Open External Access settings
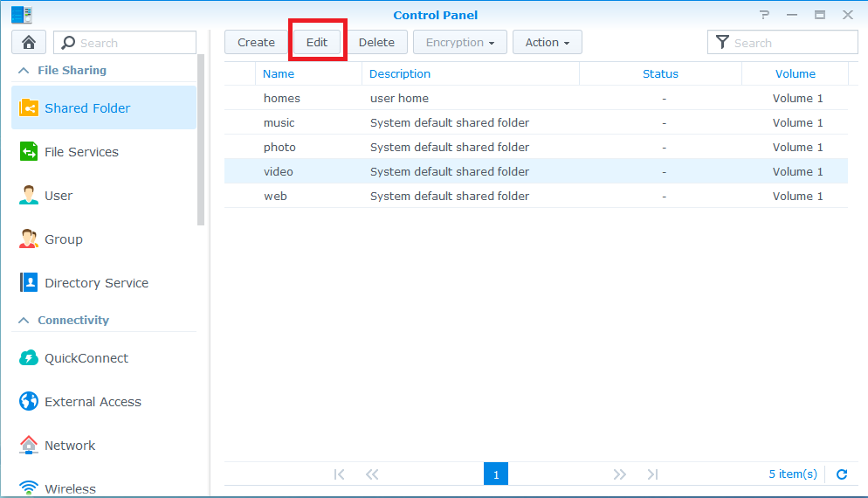Image resolution: width=868 pixels, height=498 pixels. (x=93, y=402)
